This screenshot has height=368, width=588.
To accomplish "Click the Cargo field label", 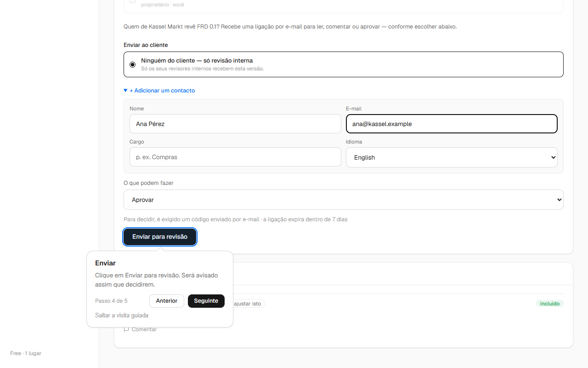I will pos(137,142).
